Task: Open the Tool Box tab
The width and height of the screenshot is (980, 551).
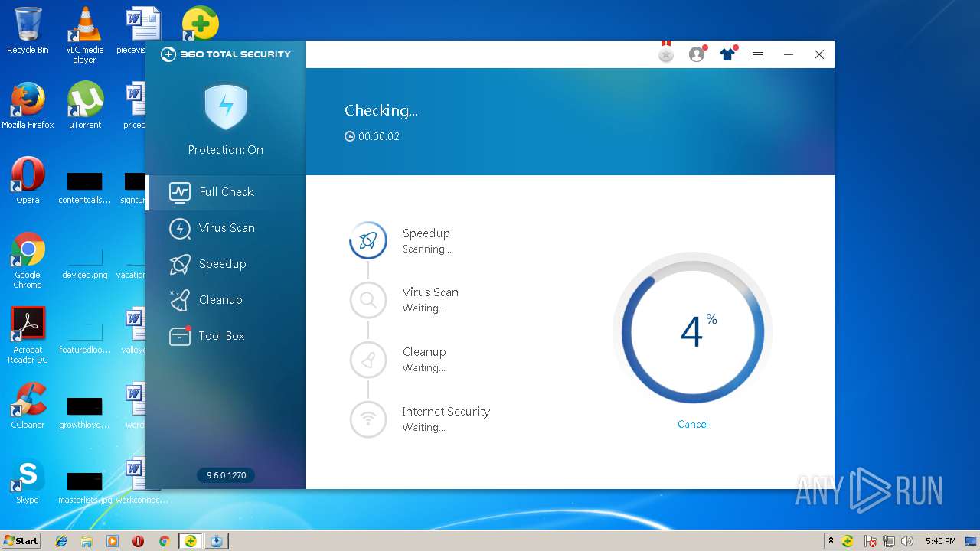Action: [x=226, y=336]
